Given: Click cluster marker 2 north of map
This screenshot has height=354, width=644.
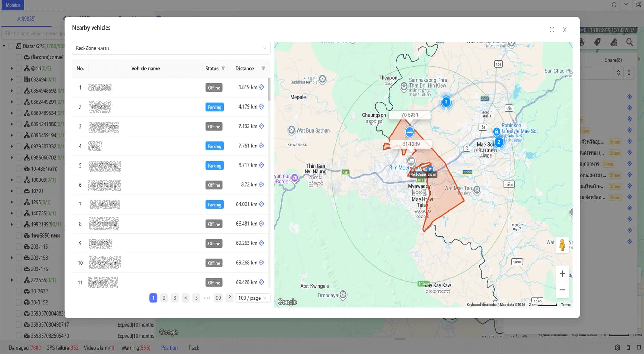Looking at the screenshot, I should 446,102.
